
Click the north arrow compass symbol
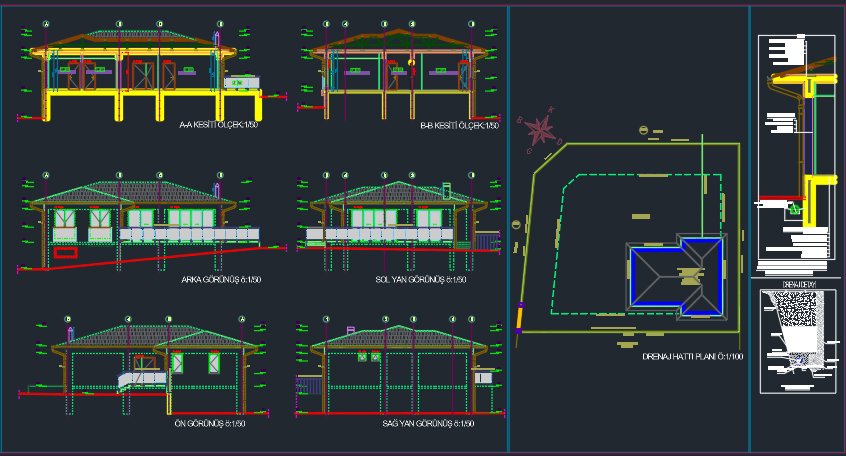[x=541, y=127]
